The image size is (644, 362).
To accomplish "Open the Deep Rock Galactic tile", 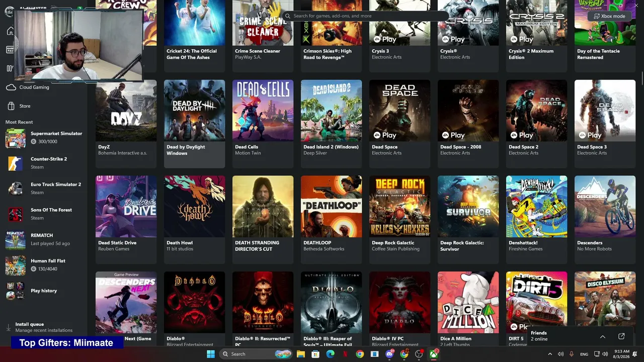I will click(399, 220).
